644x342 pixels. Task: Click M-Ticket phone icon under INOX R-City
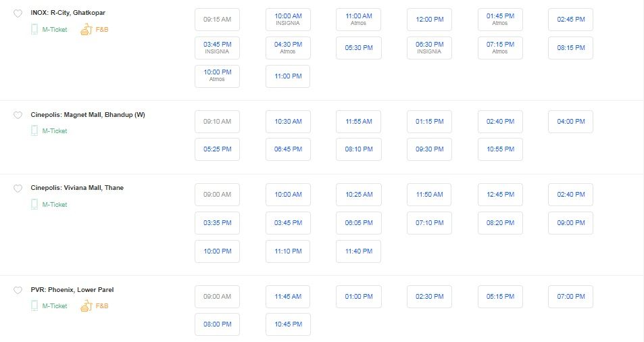pyautogui.click(x=34, y=30)
